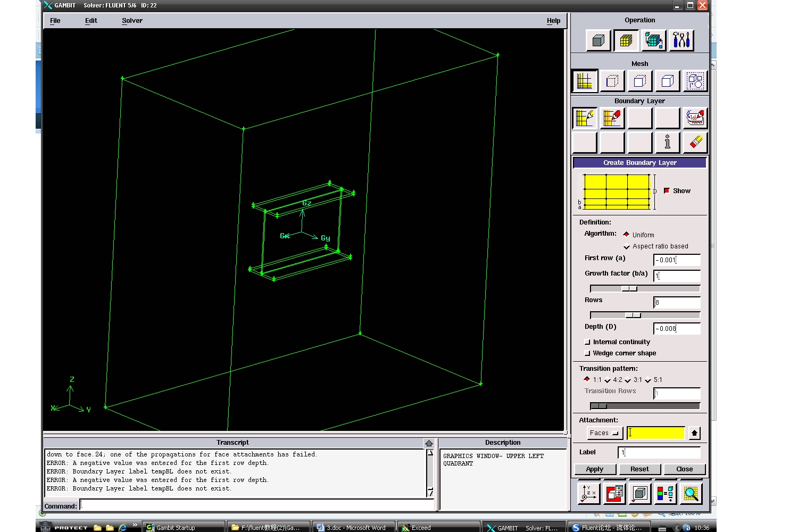Click the Apply button
798x532 pixels.
[595, 469]
